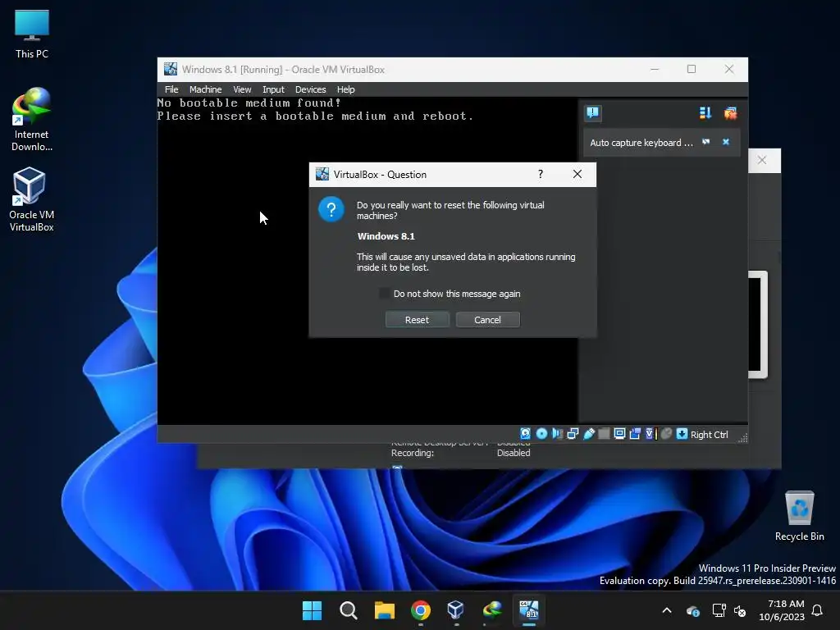Click the network tray icon
Screen dimensions: 840x630
pyautogui.click(x=719, y=610)
